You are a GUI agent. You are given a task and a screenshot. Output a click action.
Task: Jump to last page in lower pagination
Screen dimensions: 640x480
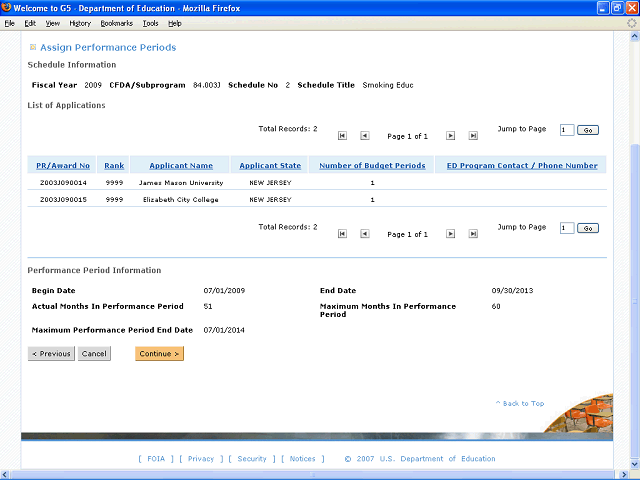pos(472,234)
